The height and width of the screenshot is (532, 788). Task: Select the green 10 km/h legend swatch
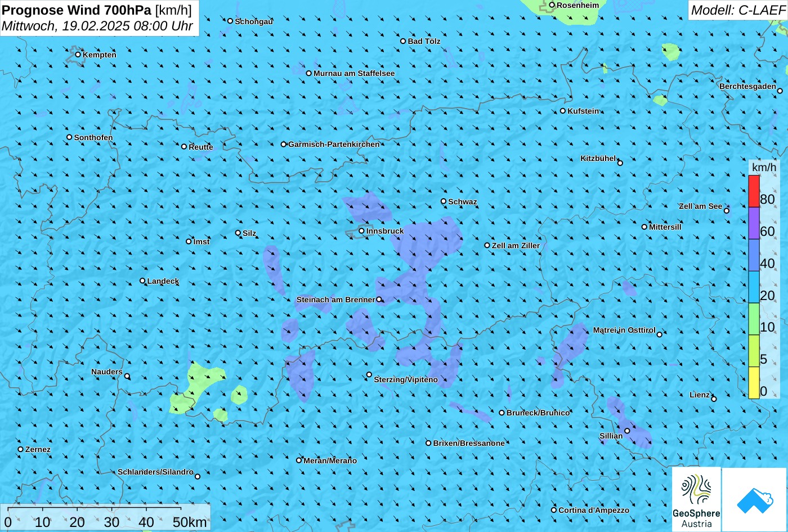pyautogui.click(x=754, y=319)
